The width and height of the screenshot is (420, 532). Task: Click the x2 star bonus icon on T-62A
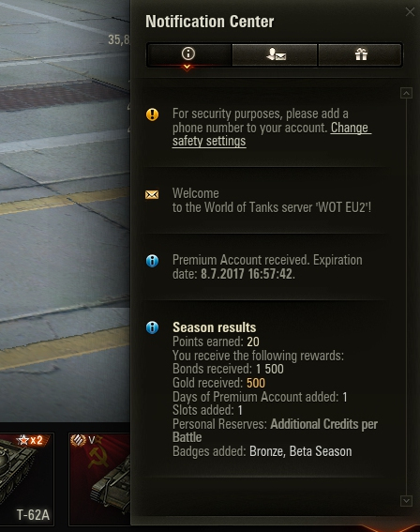pos(31,440)
